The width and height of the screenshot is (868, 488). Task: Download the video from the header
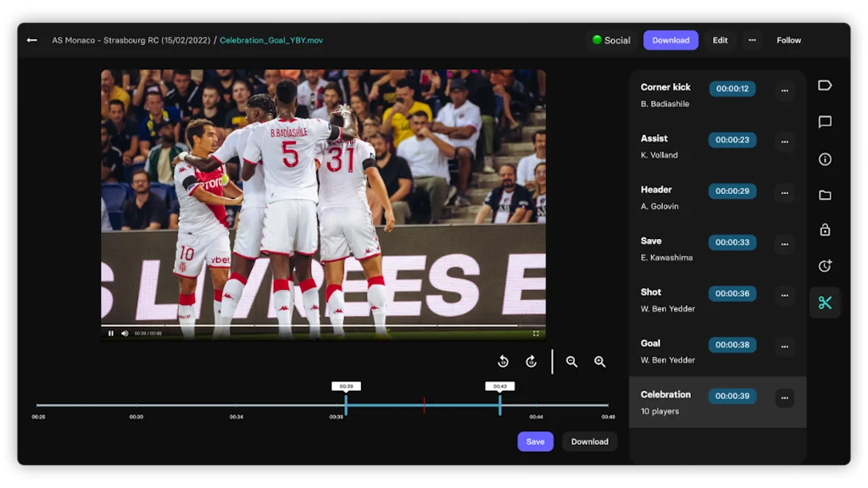pos(670,40)
